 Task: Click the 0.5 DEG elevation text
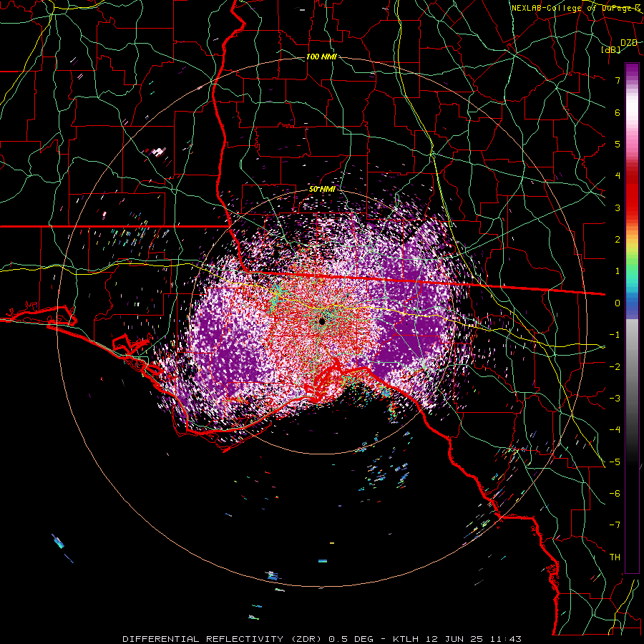pyautogui.click(x=351, y=639)
